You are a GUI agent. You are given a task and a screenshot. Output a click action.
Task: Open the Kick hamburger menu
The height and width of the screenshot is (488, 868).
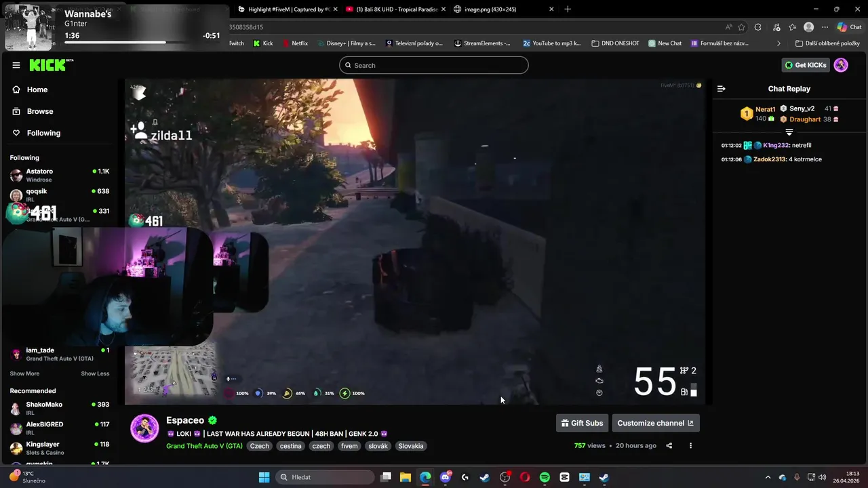(x=16, y=65)
